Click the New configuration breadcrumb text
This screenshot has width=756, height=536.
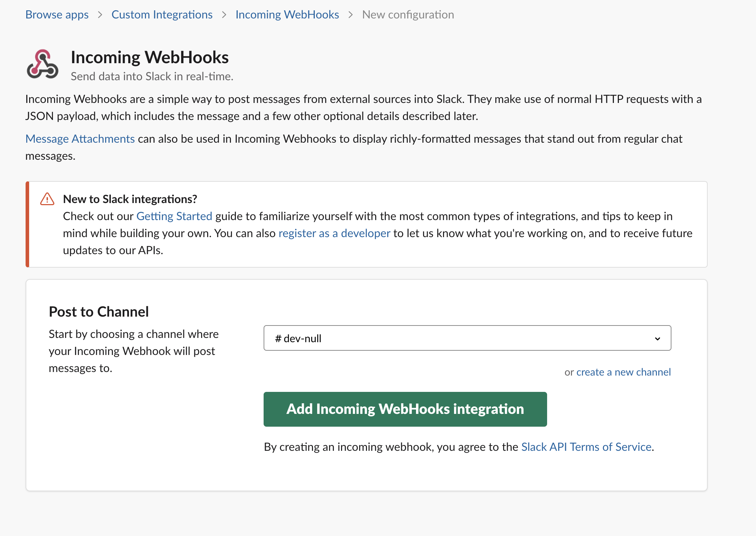(x=408, y=15)
